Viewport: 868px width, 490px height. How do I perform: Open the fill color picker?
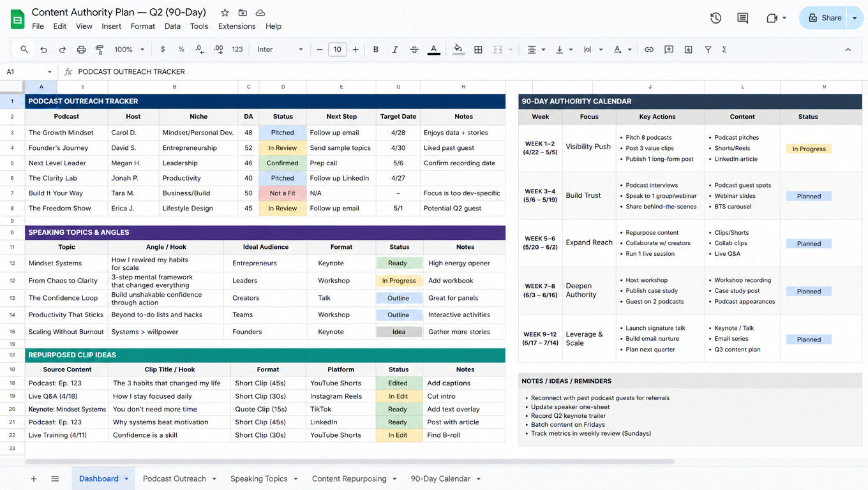[458, 49]
